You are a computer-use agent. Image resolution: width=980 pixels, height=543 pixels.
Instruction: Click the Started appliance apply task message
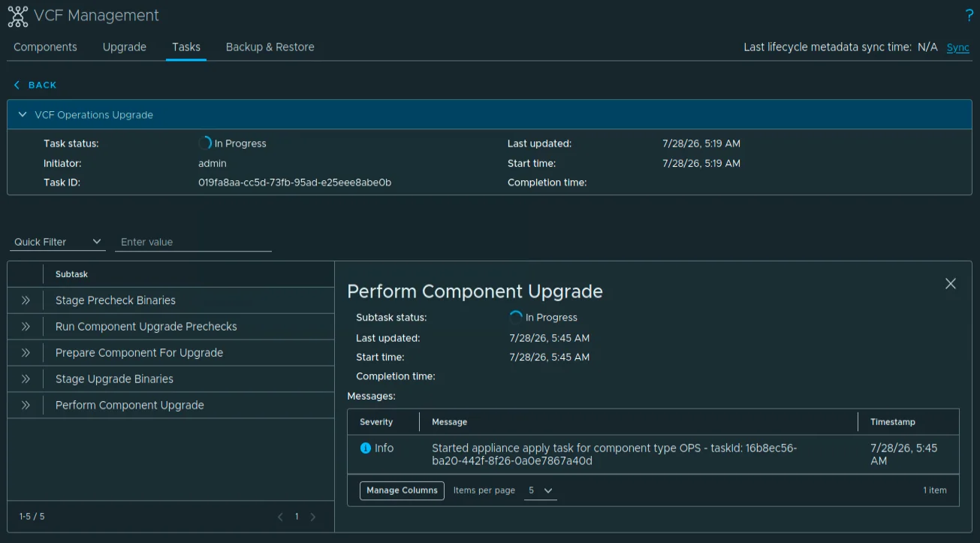(614, 454)
